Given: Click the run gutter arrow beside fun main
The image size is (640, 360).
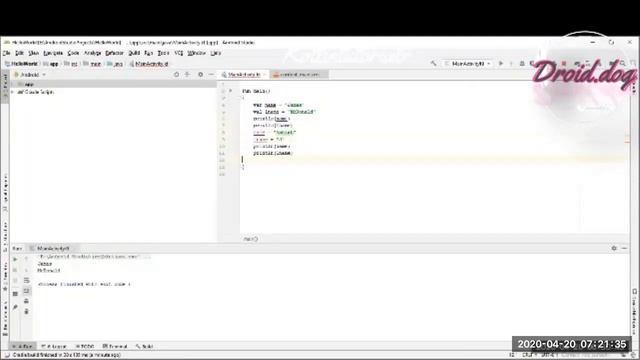Looking at the screenshot, I should pos(231,91).
